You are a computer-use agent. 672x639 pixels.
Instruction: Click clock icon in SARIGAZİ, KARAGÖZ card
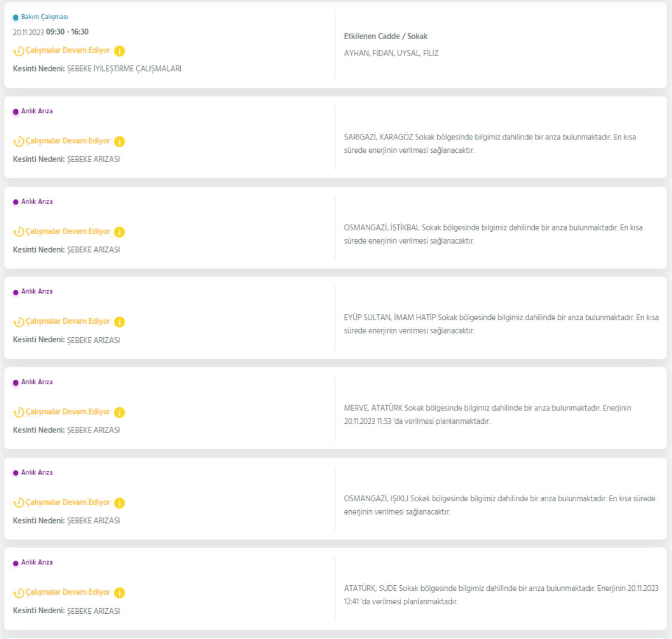click(18, 142)
